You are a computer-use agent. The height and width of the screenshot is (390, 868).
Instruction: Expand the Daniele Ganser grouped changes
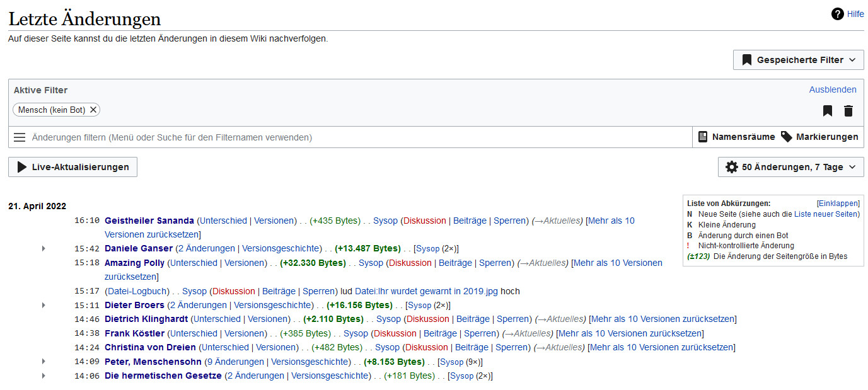click(x=43, y=249)
